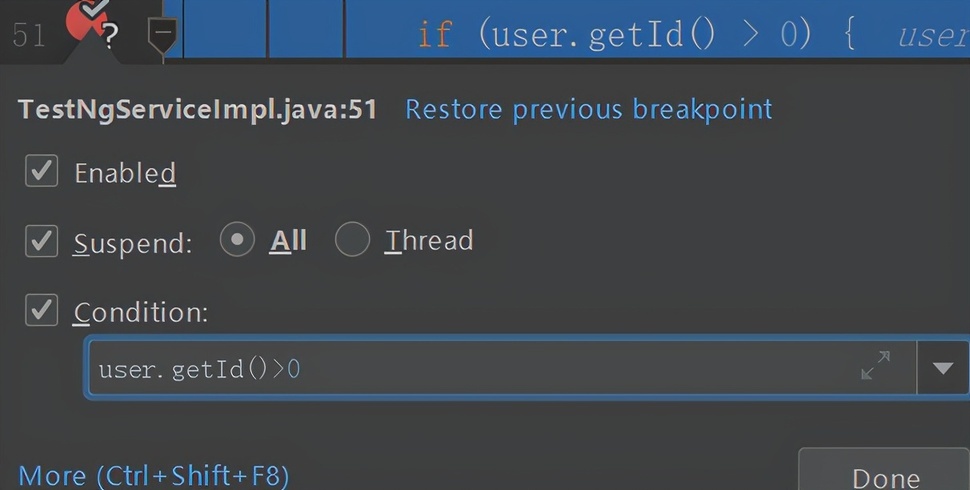Click into the user.getId()>0 condition field
The width and height of the screenshot is (970, 490).
501,368
